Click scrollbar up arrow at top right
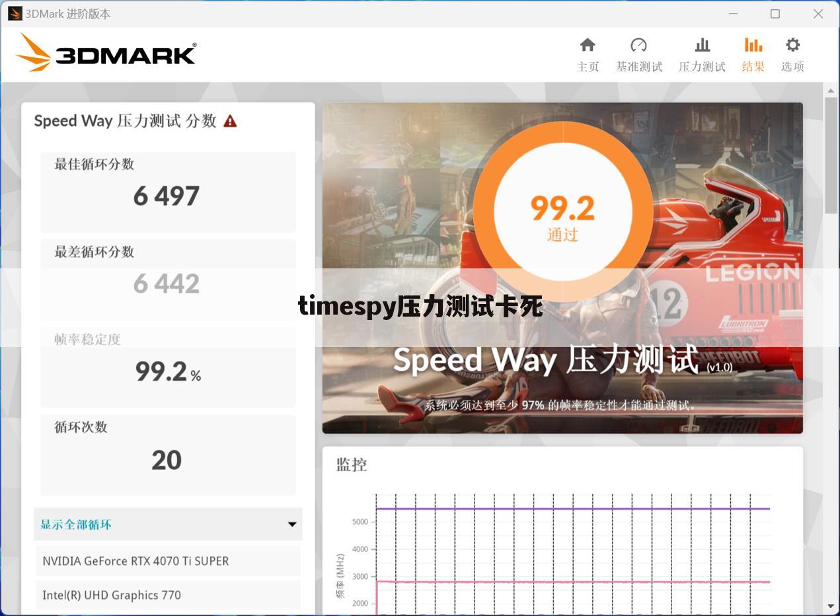Screen dimensions: 840x616 tap(831, 91)
